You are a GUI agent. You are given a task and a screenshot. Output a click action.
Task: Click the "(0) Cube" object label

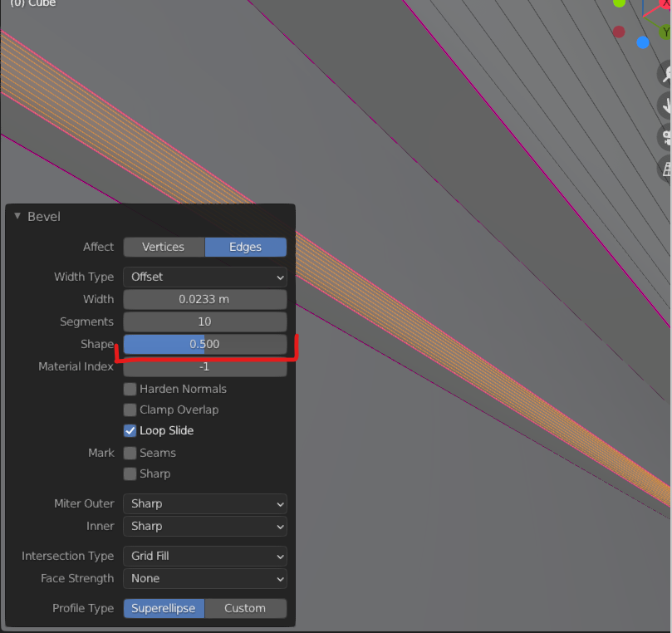[x=33, y=3]
